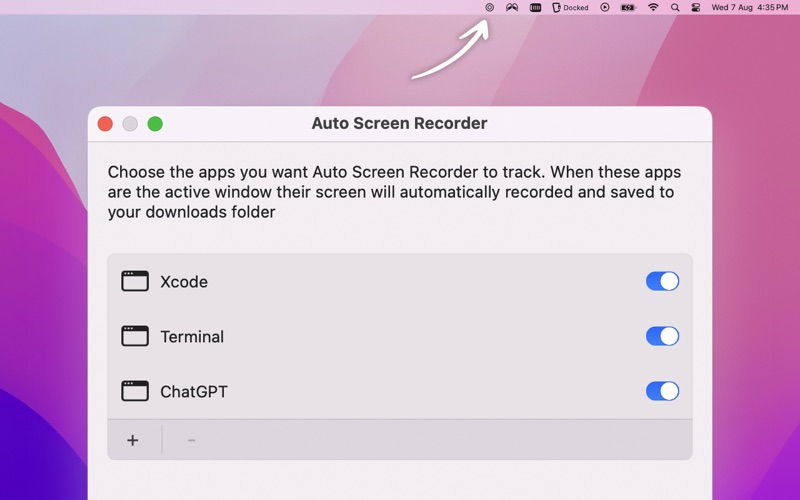800x500 pixels.
Task: Toggle ChatGPT tracking off
Action: click(x=662, y=391)
